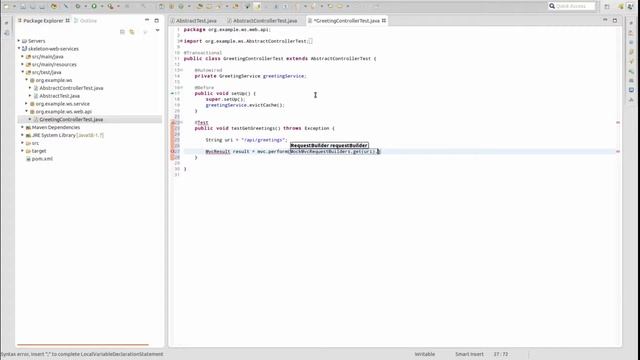This screenshot has width=640, height=360.
Task: Open the Package Explorer tab
Action: point(43,20)
